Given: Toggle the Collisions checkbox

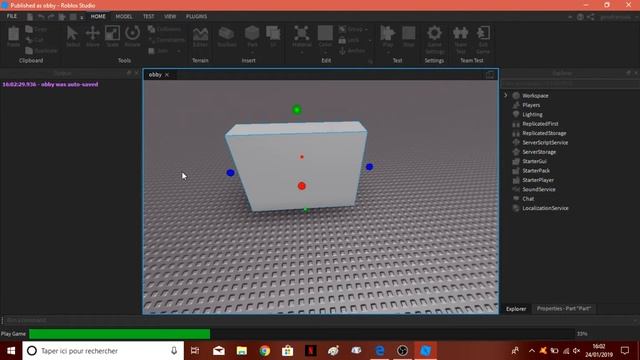Looking at the screenshot, I should (164, 29).
